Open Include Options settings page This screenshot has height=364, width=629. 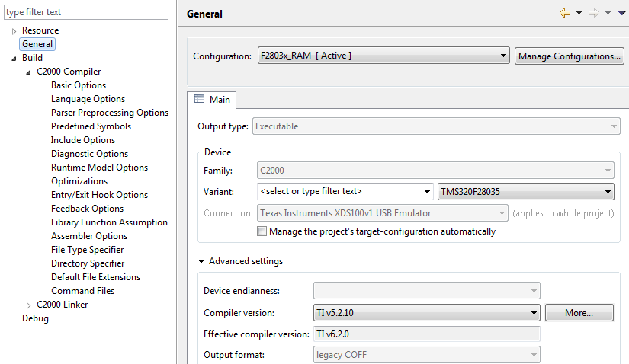tap(83, 140)
